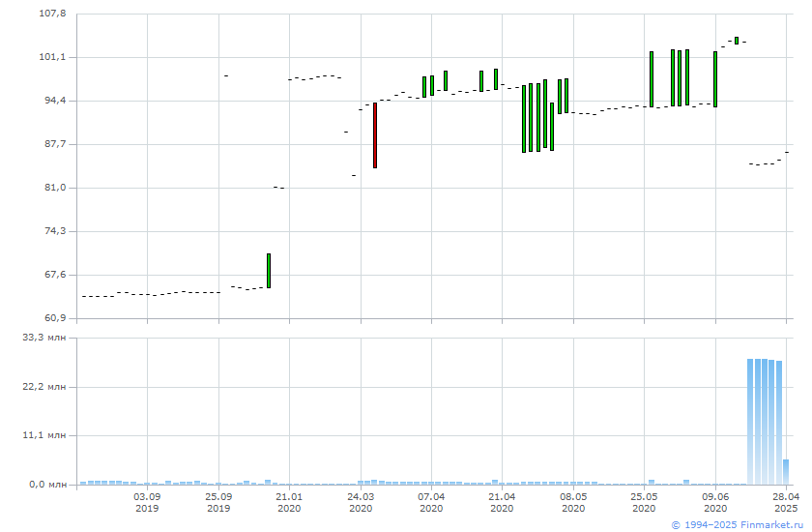Click the 08.05 2020 date label
Screen dimensions: 812x532
pyautogui.click(x=573, y=502)
